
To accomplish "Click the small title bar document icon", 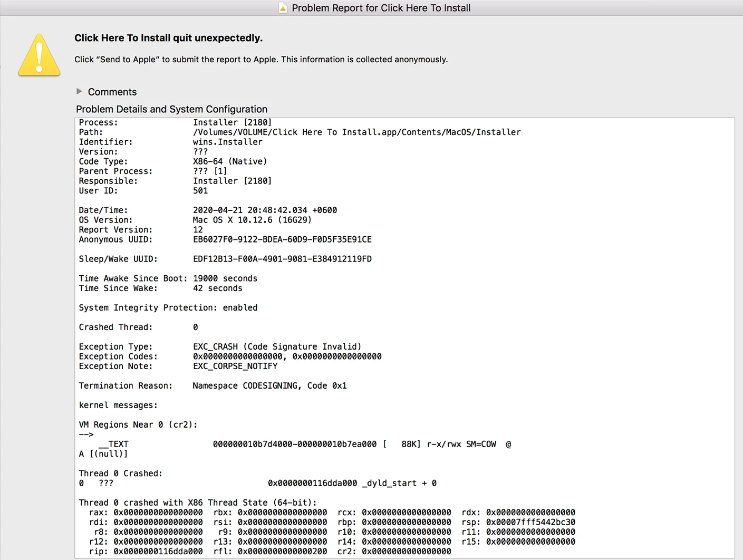I will pos(283,8).
